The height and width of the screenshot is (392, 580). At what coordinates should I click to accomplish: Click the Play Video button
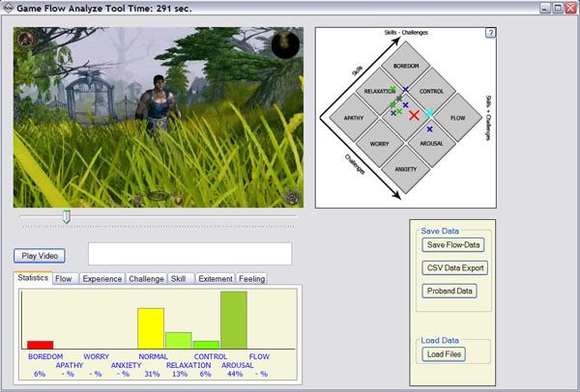tap(40, 256)
